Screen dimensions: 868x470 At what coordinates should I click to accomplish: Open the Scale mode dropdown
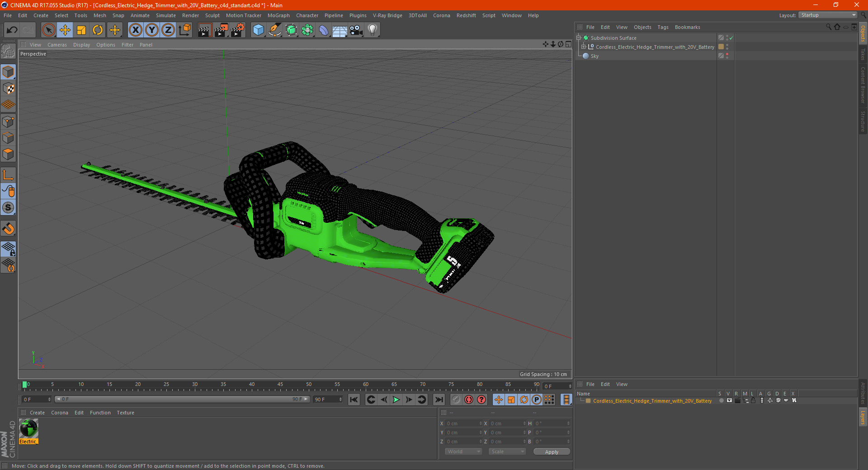coord(507,451)
